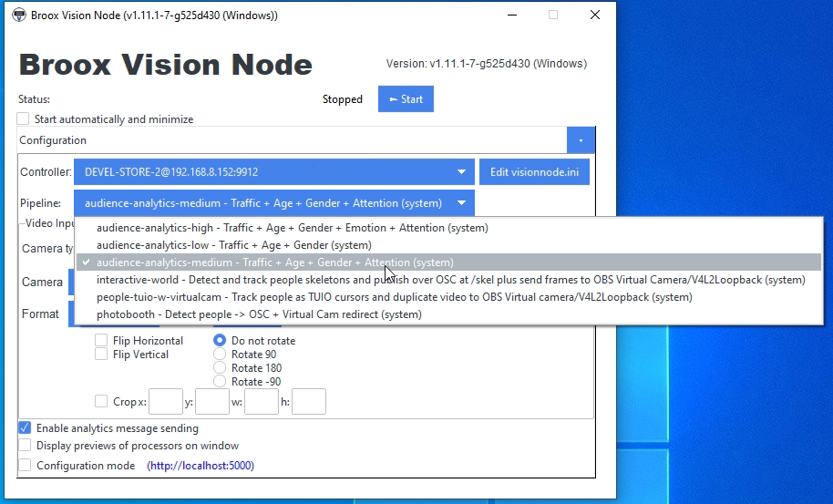
Task: Enable Start automatically and minimize
Action: (x=23, y=118)
